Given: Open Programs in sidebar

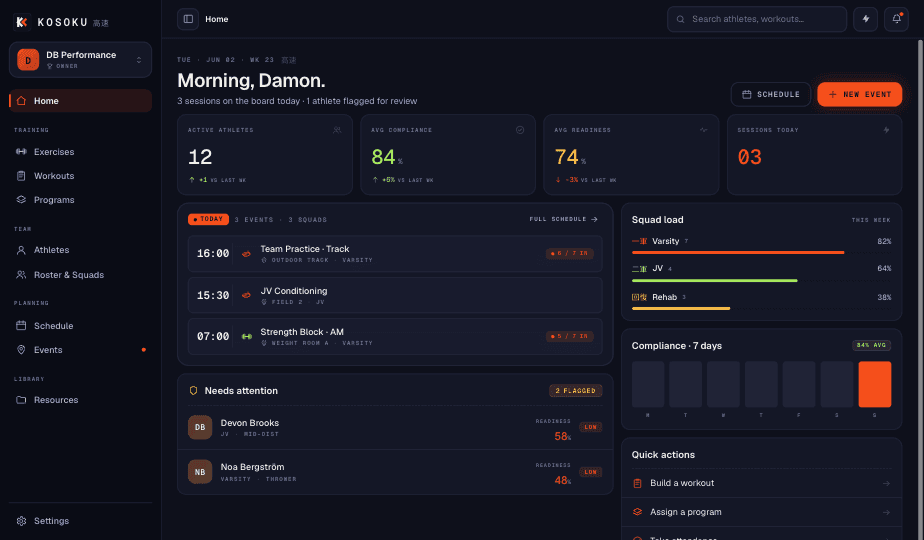Looking at the screenshot, I should point(81,200).
